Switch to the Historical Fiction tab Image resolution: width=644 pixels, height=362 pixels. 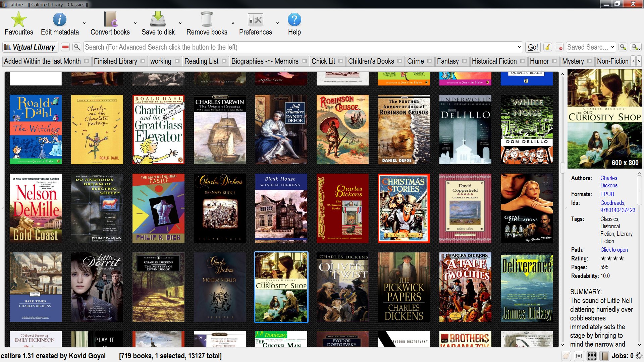(x=494, y=61)
